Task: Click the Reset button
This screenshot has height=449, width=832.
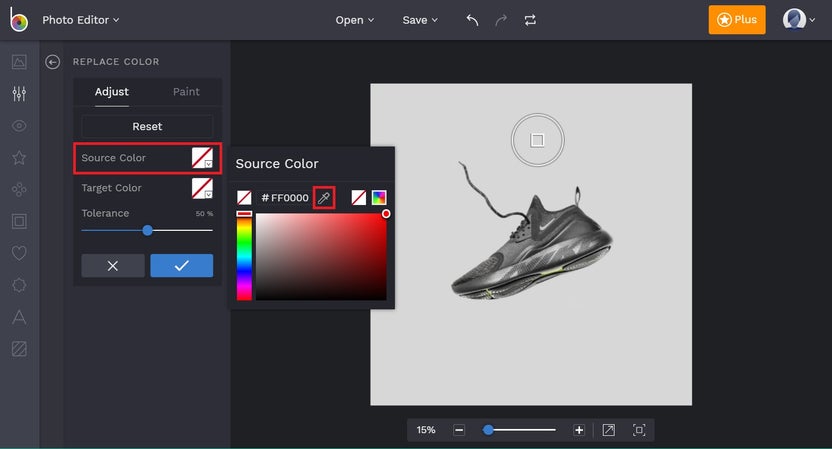Action: 147,127
